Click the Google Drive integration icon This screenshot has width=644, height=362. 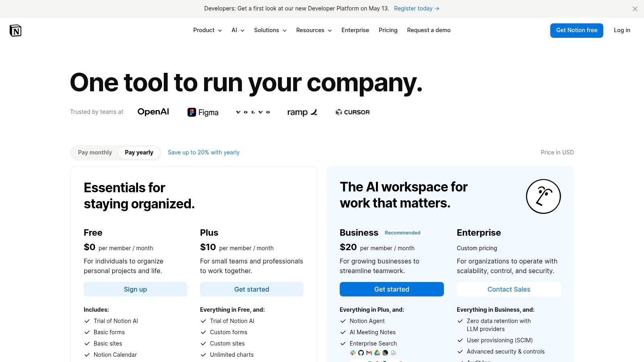pyautogui.click(x=377, y=353)
